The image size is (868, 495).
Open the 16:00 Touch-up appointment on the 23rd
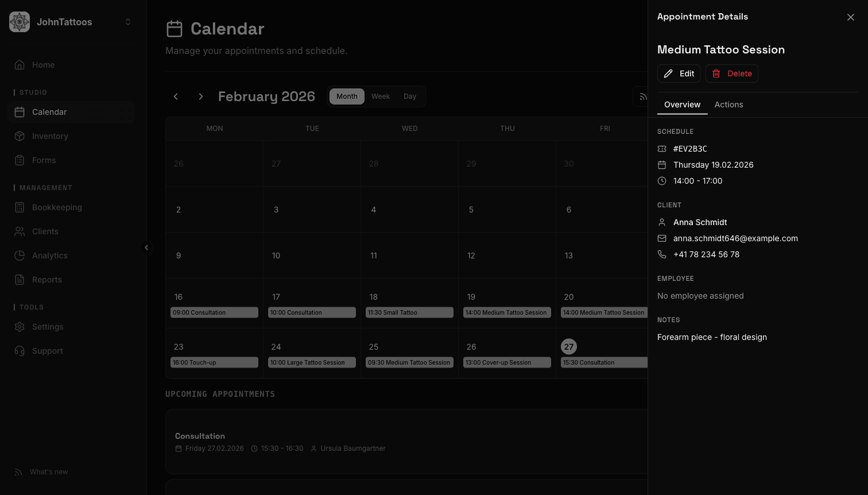(x=214, y=362)
